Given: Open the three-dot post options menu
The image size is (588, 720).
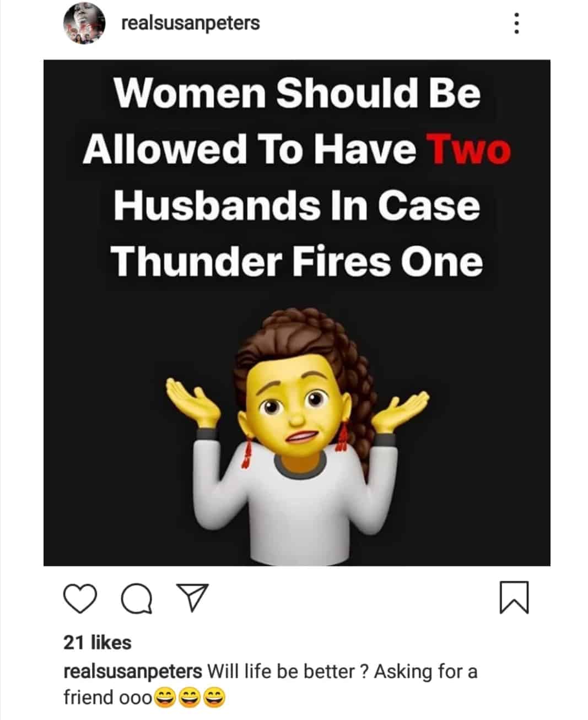Looking at the screenshot, I should click(516, 23).
